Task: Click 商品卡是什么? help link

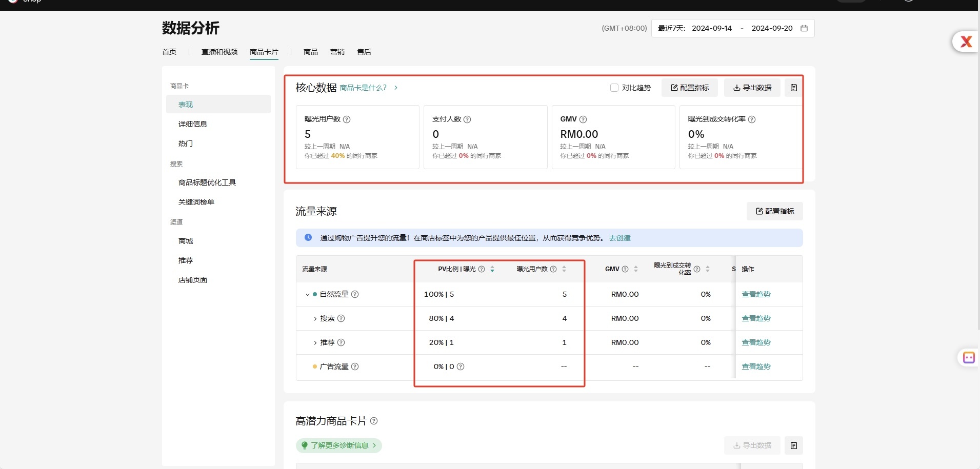Action: pyautogui.click(x=363, y=88)
